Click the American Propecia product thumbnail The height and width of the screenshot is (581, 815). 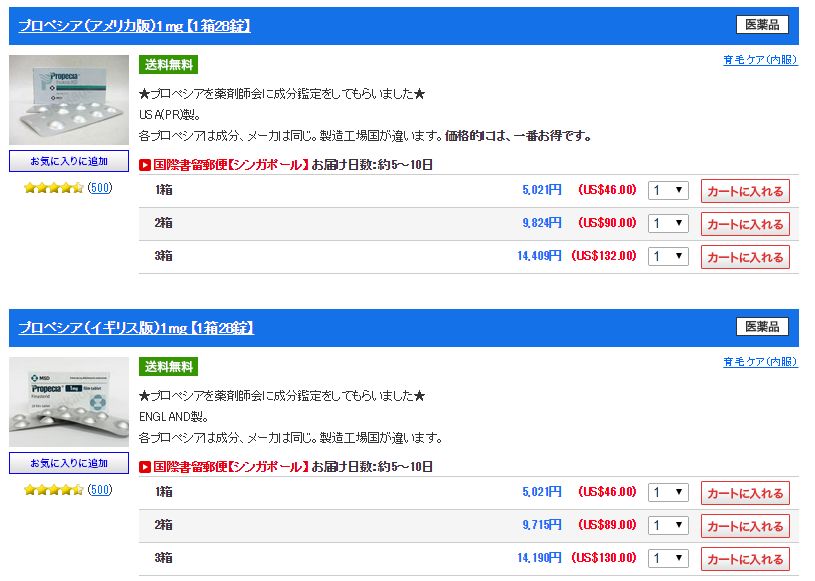(x=69, y=100)
